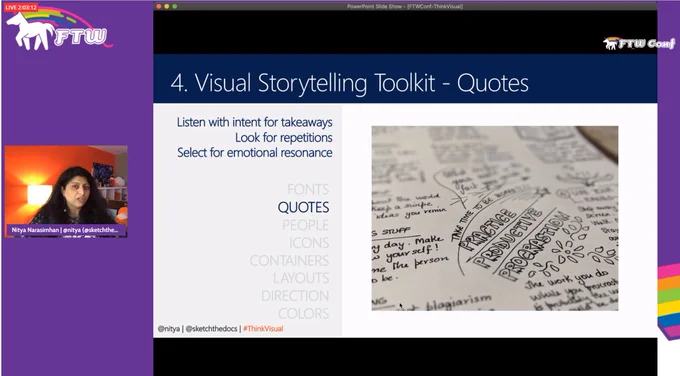Click the @sketchthedocs handle in footer
Screen dimensions: 680x376
point(211,329)
